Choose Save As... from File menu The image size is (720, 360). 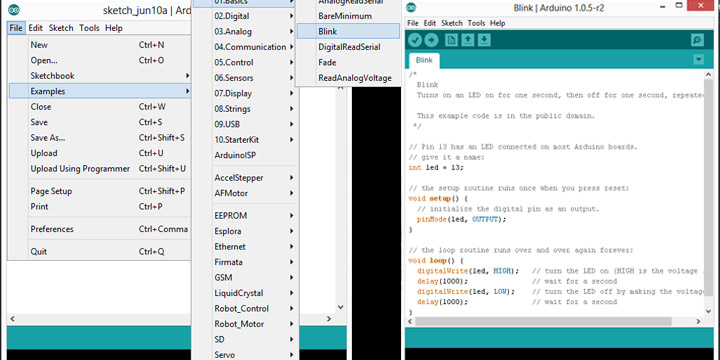click(x=100, y=138)
